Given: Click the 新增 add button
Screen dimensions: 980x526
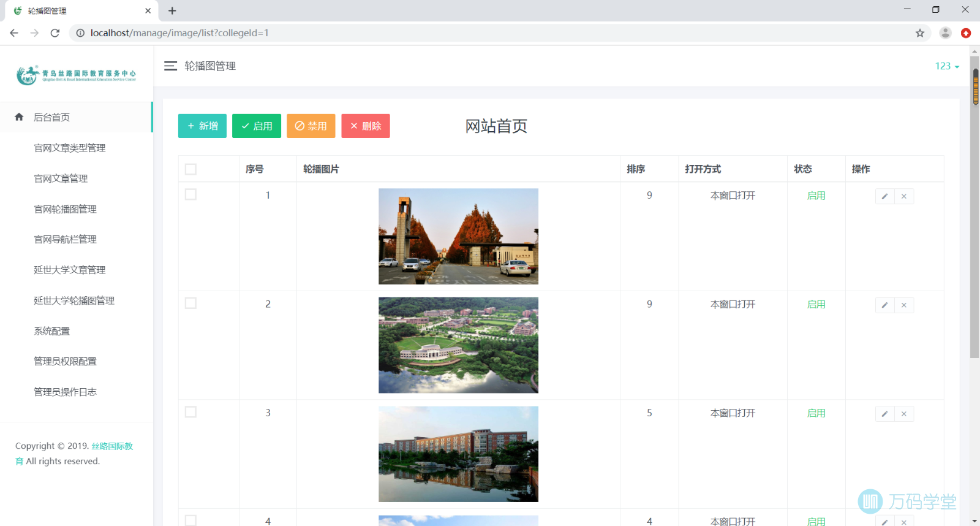Looking at the screenshot, I should click(x=202, y=126).
